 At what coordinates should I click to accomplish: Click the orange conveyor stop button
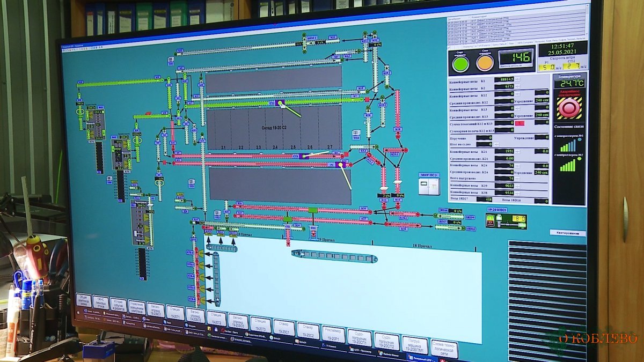pos(485,63)
